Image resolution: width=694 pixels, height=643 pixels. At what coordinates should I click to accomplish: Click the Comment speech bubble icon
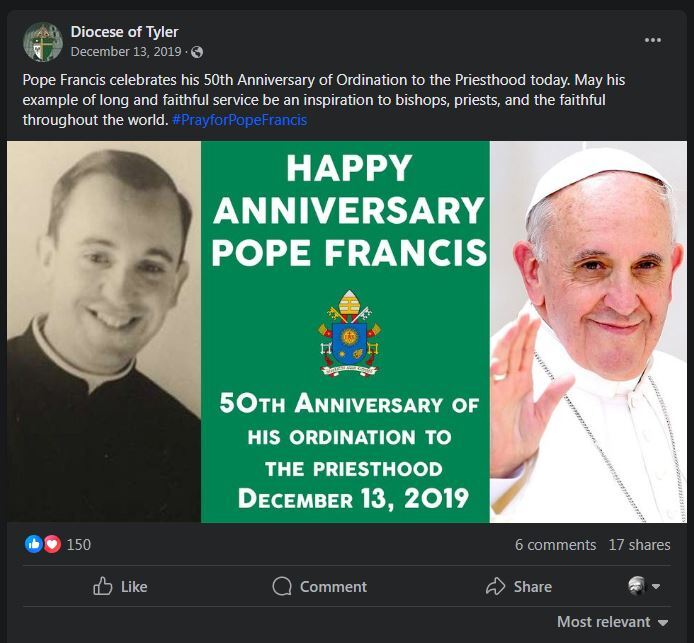pos(282,586)
